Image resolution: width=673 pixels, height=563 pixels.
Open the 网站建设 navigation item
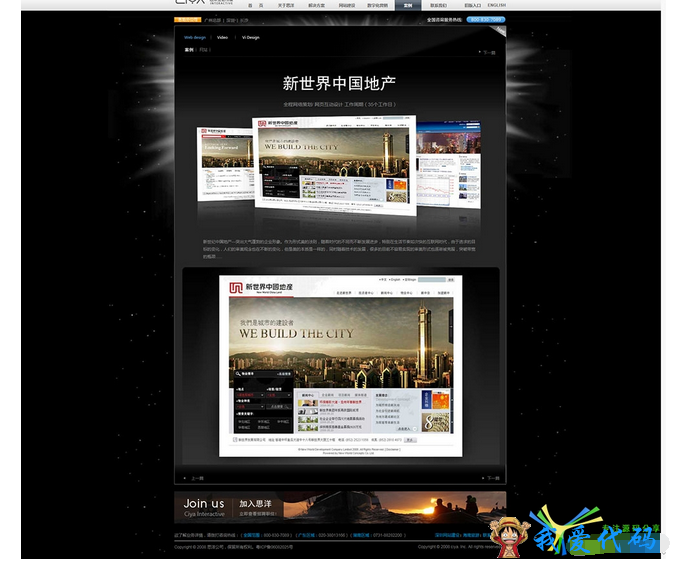click(347, 5)
